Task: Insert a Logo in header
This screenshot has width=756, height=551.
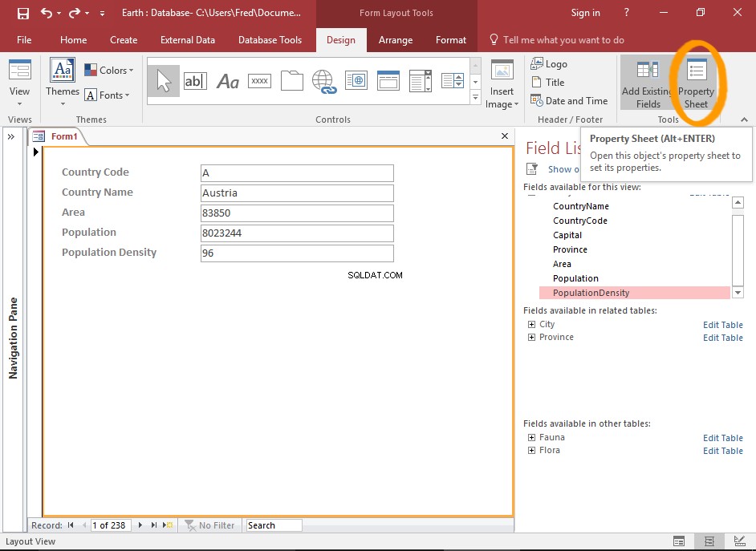Action: coord(549,63)
